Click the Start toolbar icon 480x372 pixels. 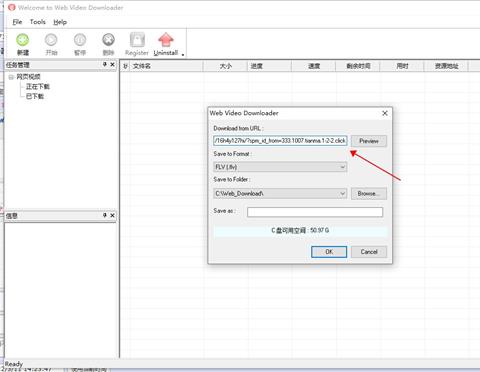tap(51, 40)
